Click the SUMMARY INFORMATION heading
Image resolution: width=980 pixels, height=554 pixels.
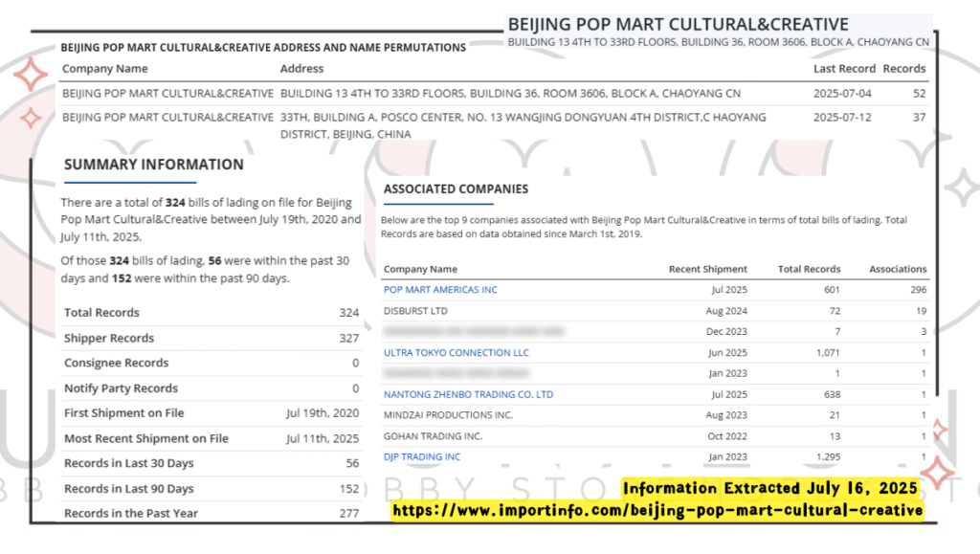[153, 165]
